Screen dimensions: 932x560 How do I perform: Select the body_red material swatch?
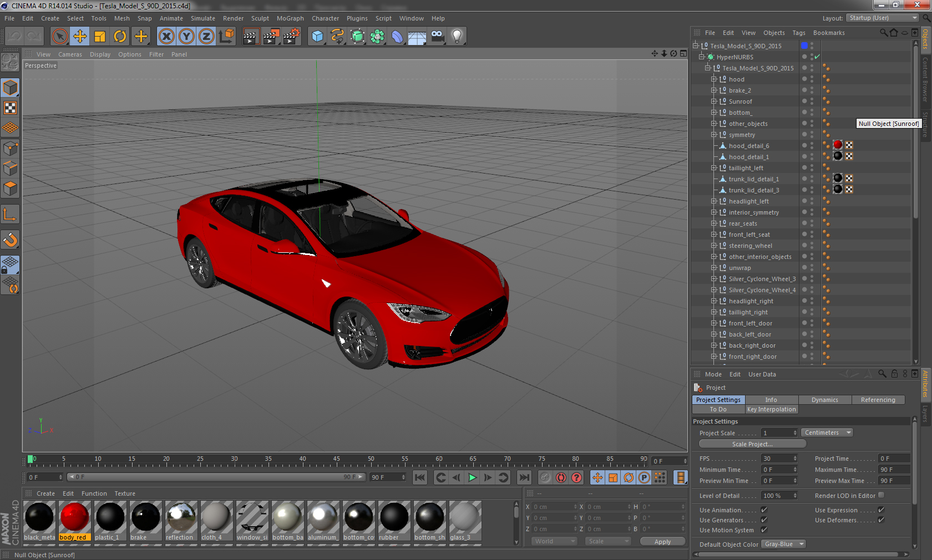[74, 521]
